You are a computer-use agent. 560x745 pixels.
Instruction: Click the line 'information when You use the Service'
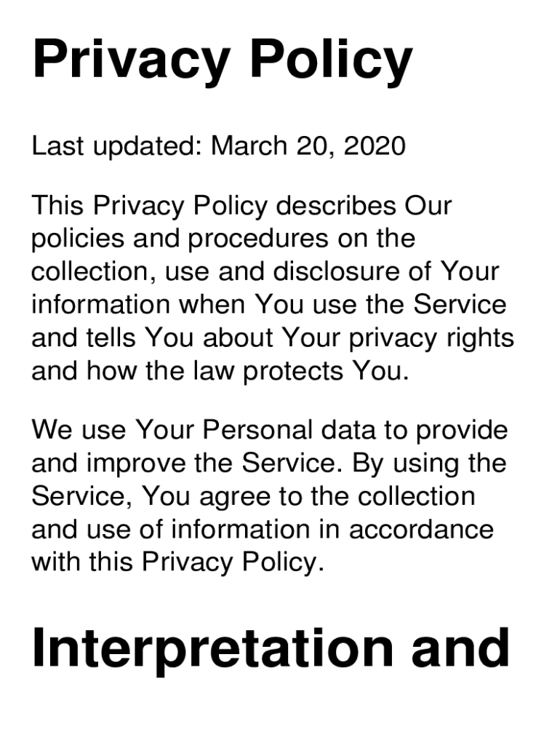(x=268, y=304)
